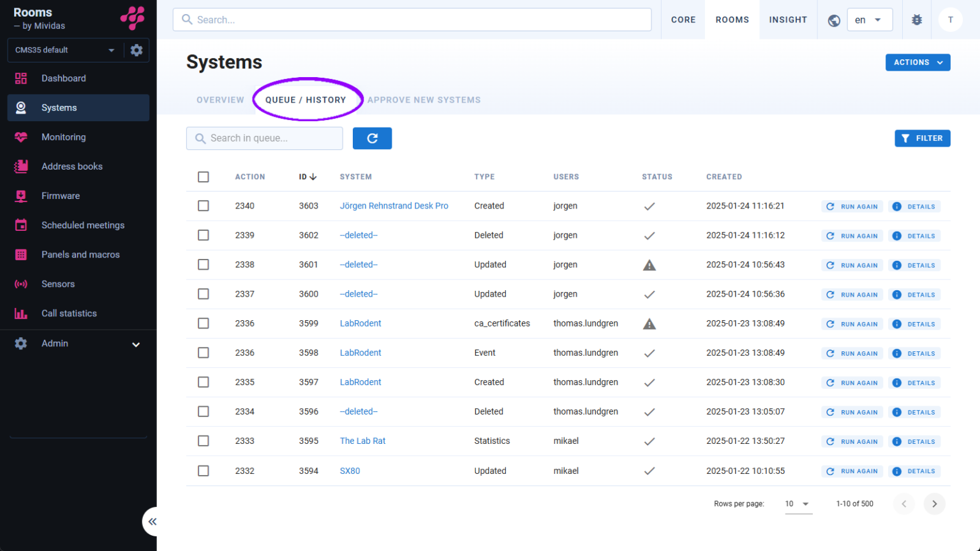Open Dashboard in the sidebar
The height and width of the screenshot is (551, 980).
point(78,78)
